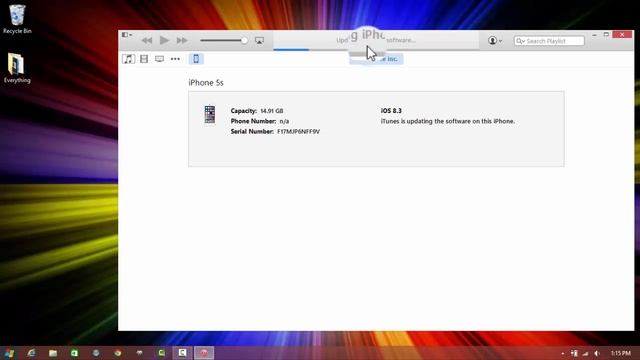The width and height of the screenshot is (640, 360).
Task: Open the iTunes window menu icon
Action: pyautogui.click(x=127, y=35)
